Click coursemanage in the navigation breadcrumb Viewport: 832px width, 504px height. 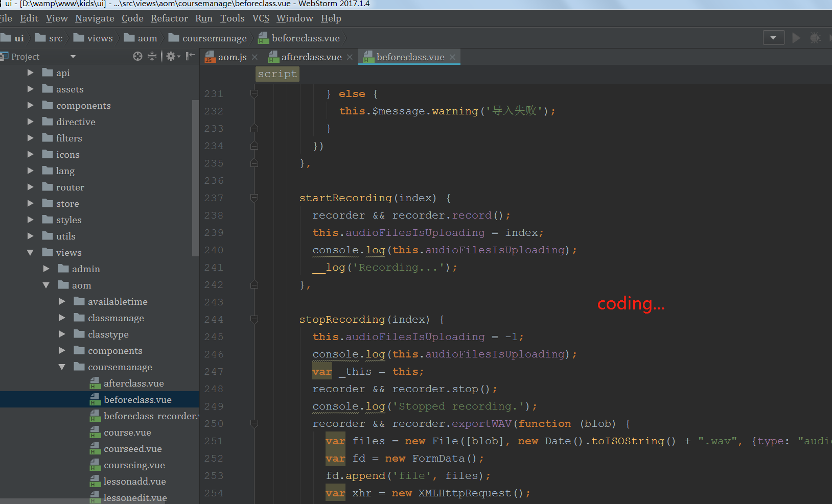click(214, 38)
